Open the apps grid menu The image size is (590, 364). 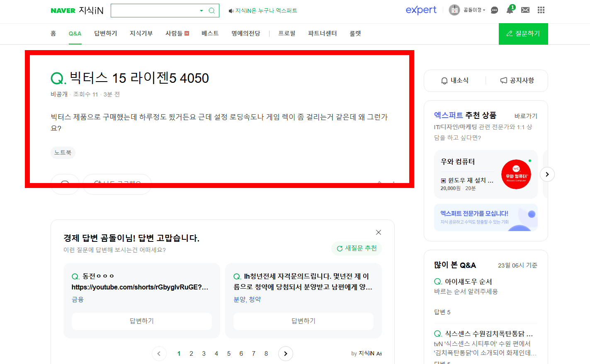(541, 10)
